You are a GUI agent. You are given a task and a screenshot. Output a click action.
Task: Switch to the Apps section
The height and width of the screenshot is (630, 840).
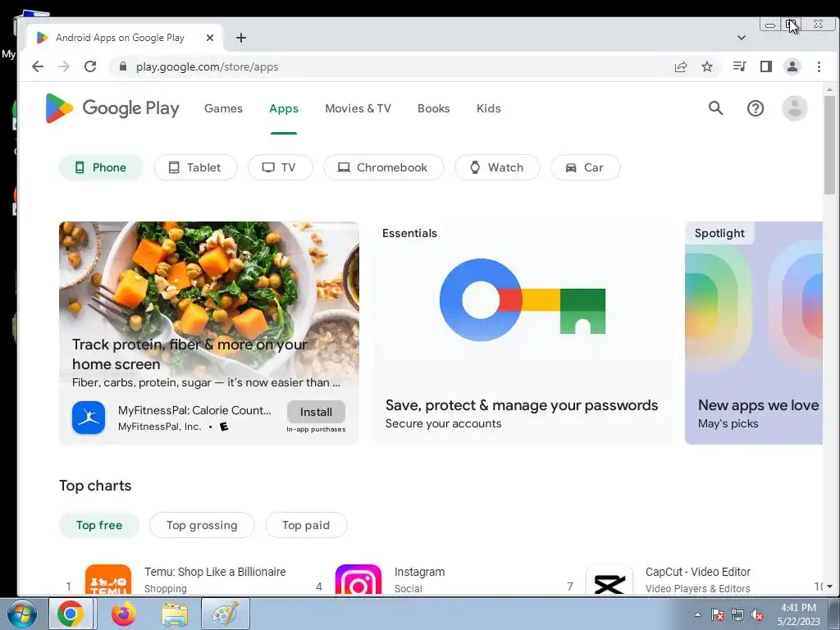[284, 108]
